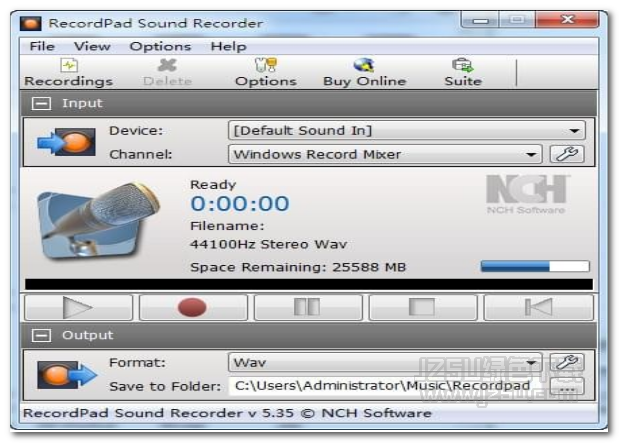Open the File menu
This screenshot has height=443, width=619.
(42, 46)
